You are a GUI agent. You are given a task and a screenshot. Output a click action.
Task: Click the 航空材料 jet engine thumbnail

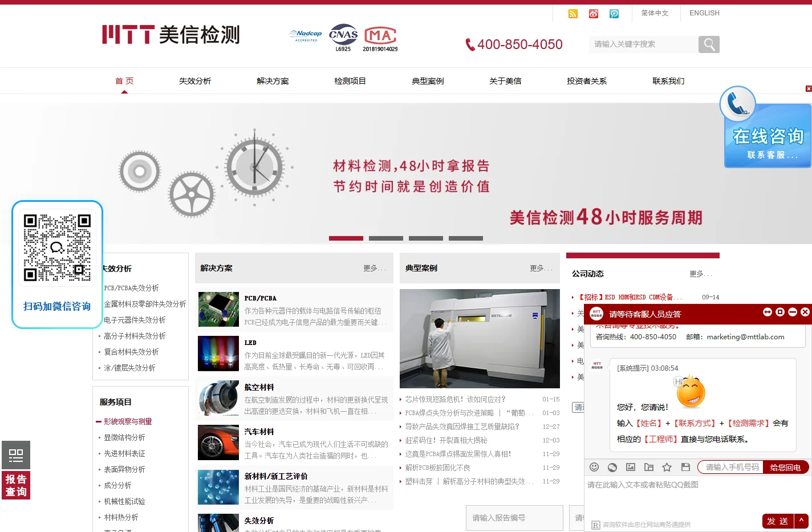click(218, 398)
